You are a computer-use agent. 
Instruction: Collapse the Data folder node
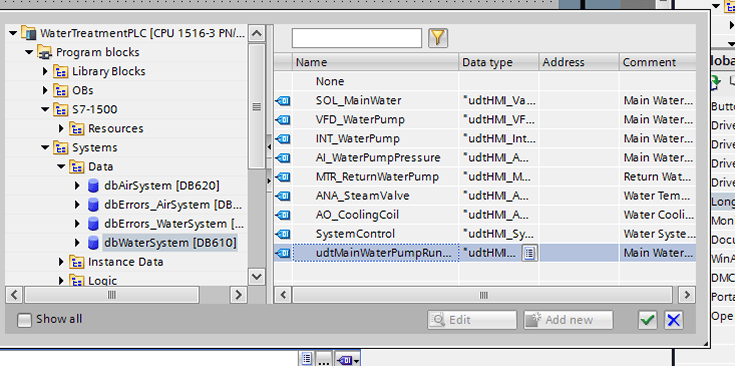point(61,167)
